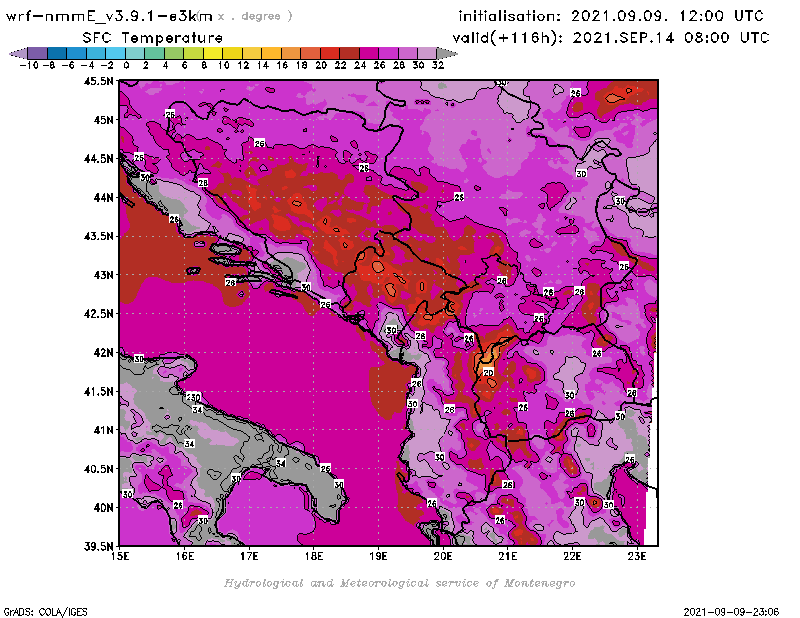Viewport: 800px width, 618px height.
Task: Click the '20' contour label on the map
Action: pyautogui.click(x=488, y=372)
